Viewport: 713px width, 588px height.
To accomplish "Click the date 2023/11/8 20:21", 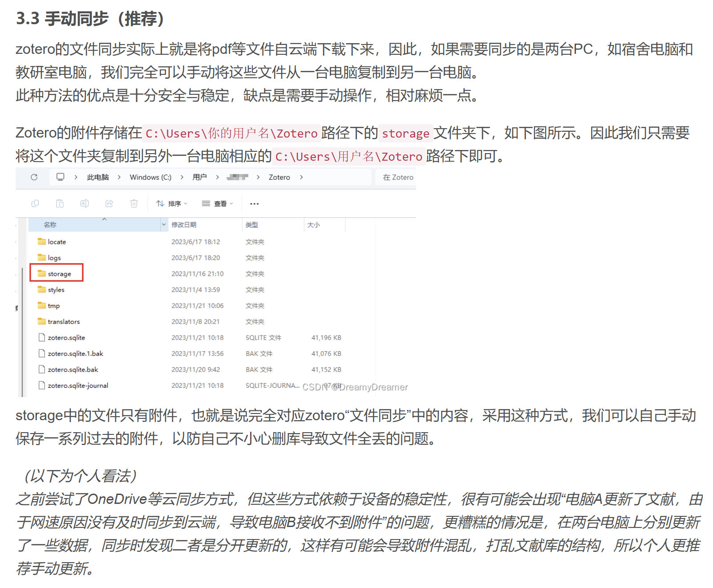I will [x=195, y=321].
